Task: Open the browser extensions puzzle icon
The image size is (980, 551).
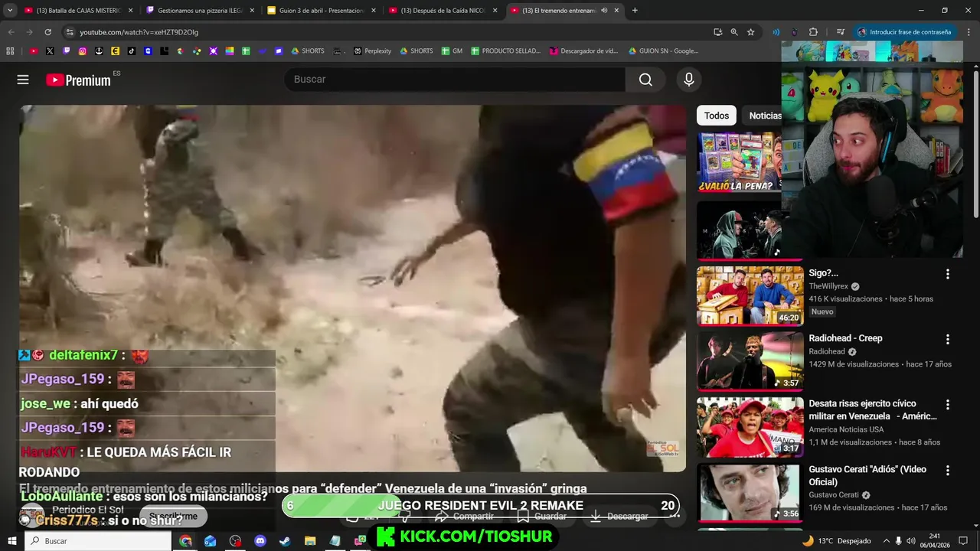Action: coord(813,32)
